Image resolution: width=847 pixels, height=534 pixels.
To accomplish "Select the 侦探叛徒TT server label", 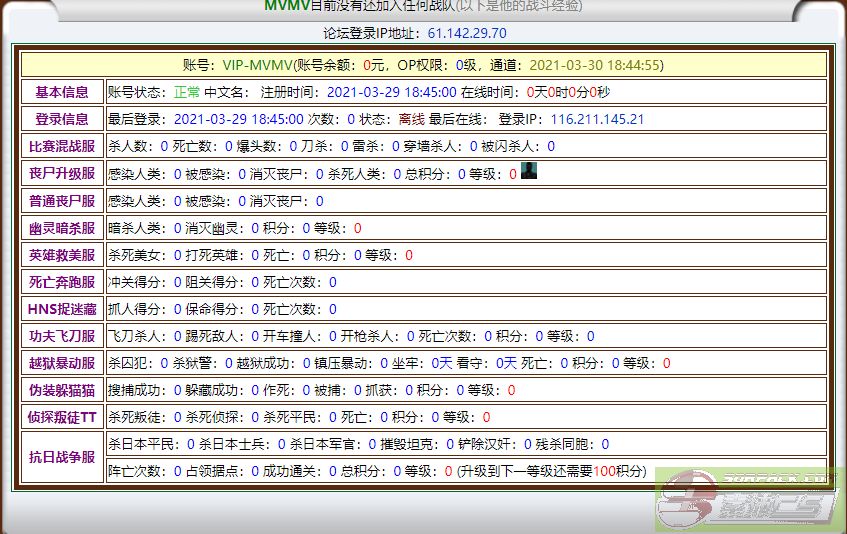I will (x=62, y=417).
